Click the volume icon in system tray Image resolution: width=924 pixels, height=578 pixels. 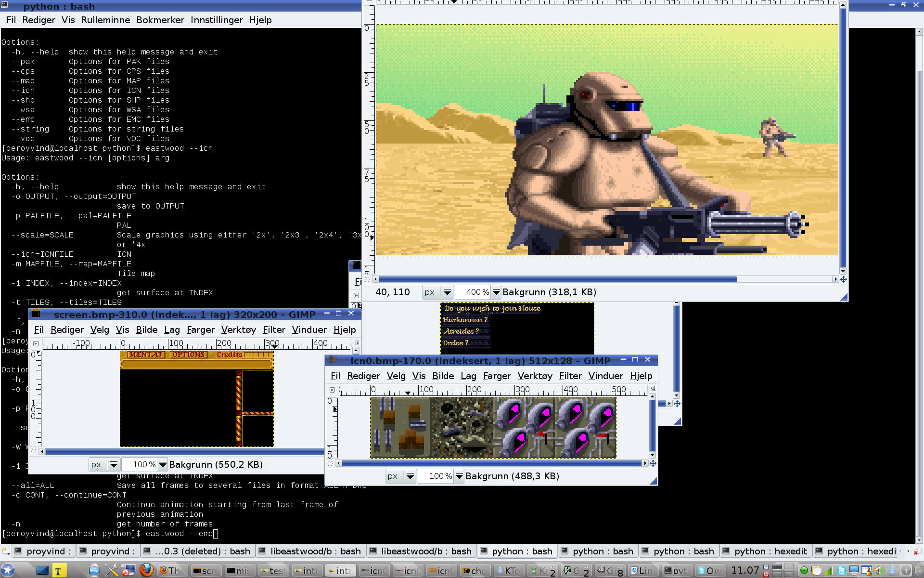click(878, 570)
